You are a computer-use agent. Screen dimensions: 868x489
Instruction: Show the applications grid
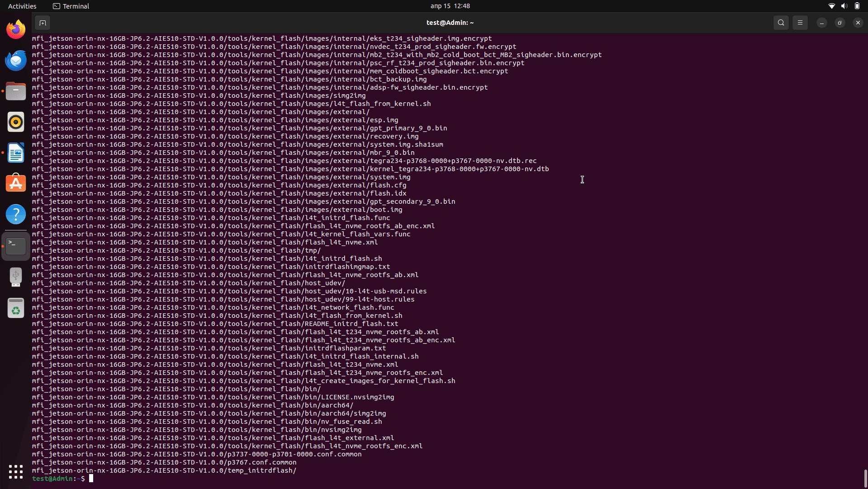(16, 472)
